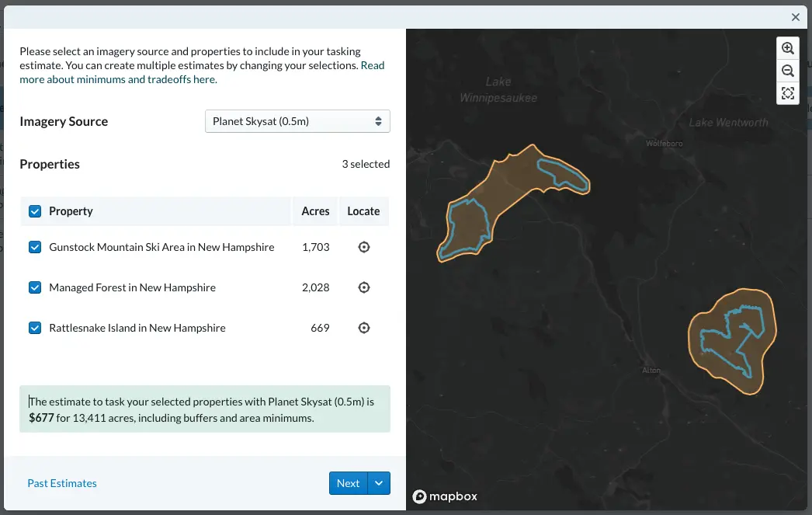Locate Rattlesnake Island on map

click(x=364, y=328)
